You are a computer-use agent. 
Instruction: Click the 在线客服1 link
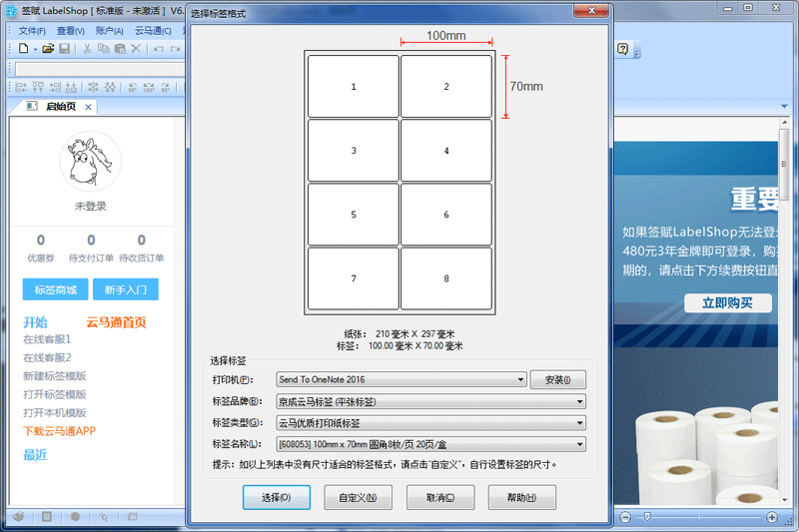pyautogui.click(x=47, y=339)
